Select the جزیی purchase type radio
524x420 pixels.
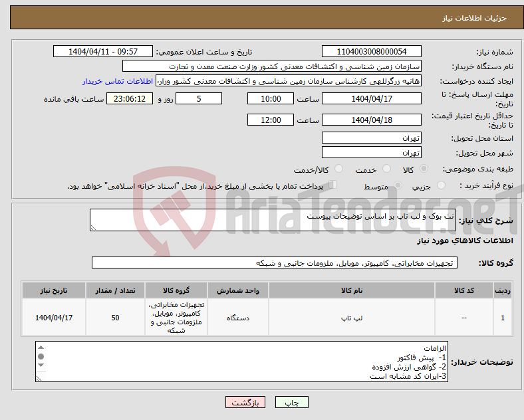(x=441, y=185)
